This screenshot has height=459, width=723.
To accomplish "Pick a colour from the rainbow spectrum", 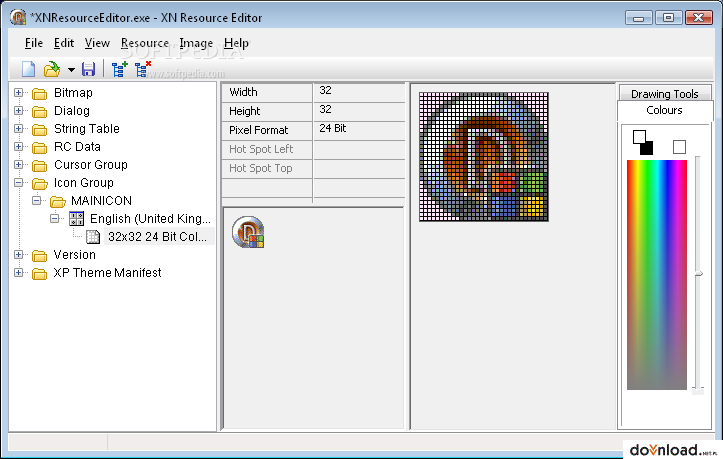I will coord(657,274).
